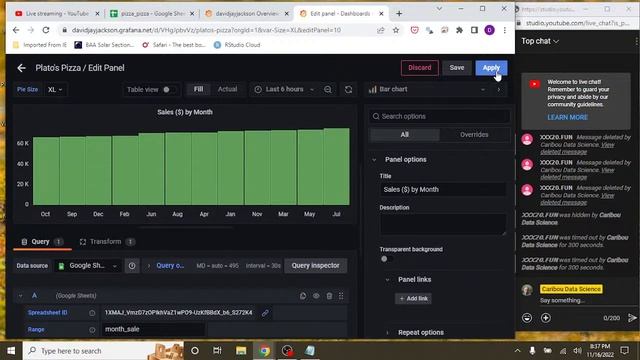Click the Discard button
The width and height of the screenshot is (640, 360).
click(x=420, y=68)
